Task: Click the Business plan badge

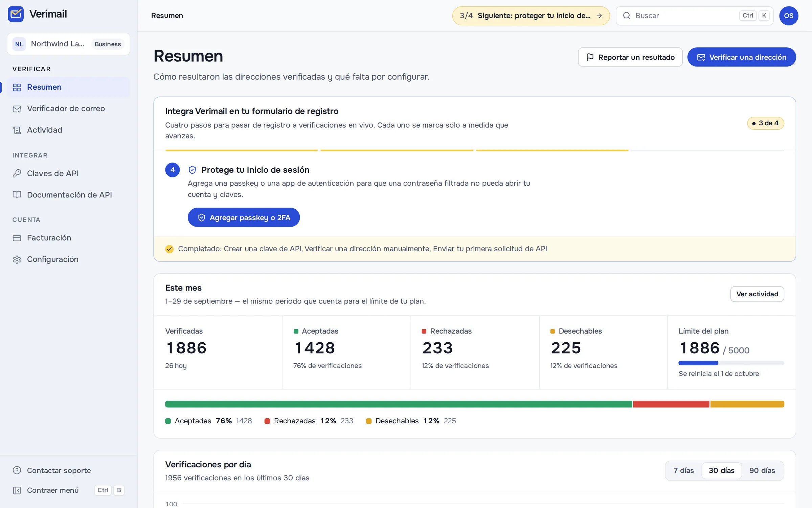Action: 108,44
